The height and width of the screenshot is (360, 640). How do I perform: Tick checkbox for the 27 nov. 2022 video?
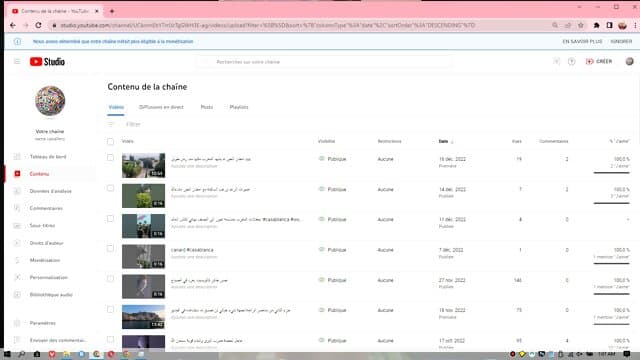tap(110, 279)
